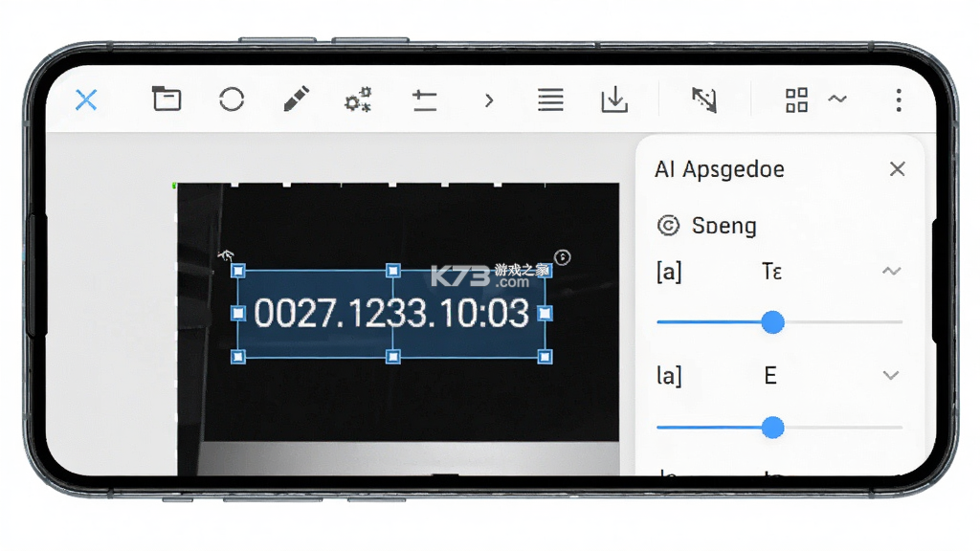Click the right chevron arrow in toolbar
This screenshot has height=551, width=980.
click(489, 99)
